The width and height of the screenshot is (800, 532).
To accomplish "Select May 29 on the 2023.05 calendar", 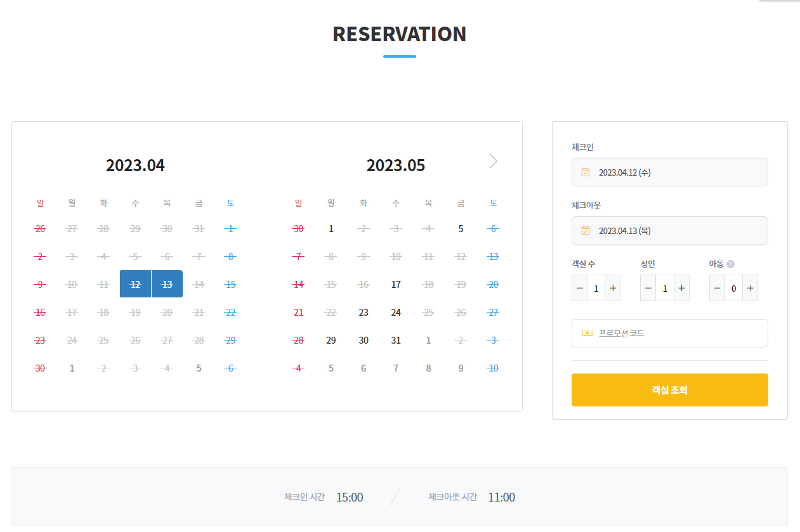I will click(331, 341).
